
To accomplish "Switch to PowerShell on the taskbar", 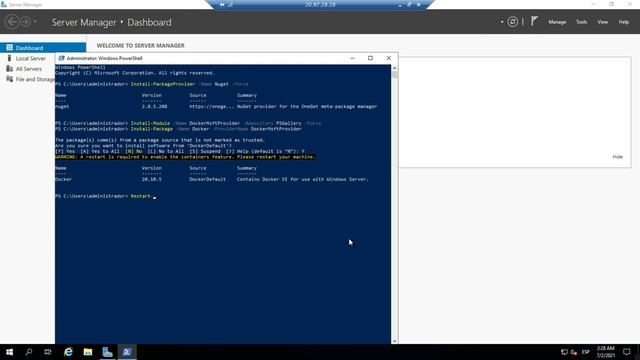I will coord(127,352).
